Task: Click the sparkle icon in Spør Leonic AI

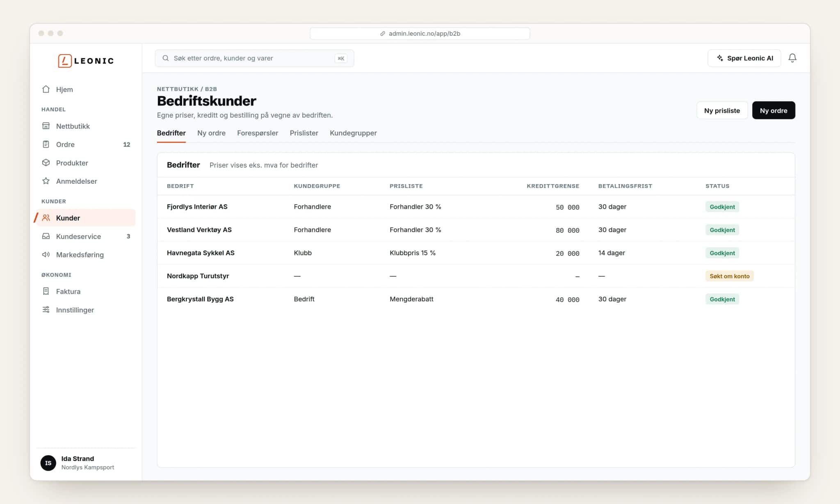Action: [720, 58]
